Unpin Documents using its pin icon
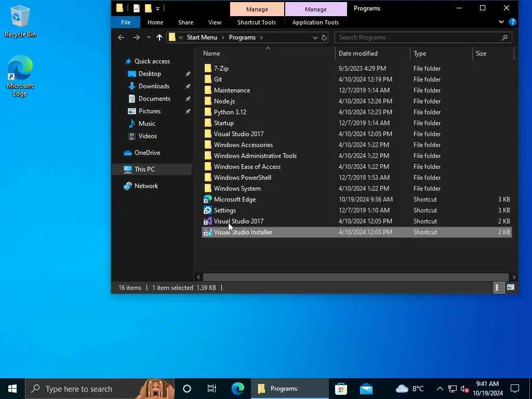 coord(188,99)
